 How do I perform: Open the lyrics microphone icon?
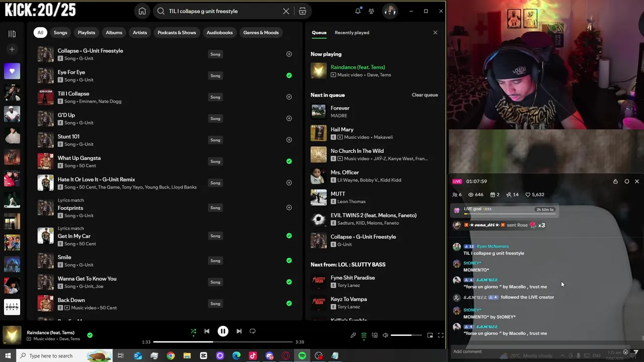coord(353,335)
